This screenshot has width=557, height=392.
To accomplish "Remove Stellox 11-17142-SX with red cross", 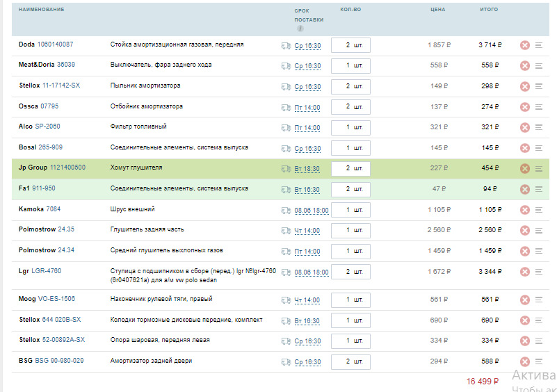I will click(x=525, y=86).
